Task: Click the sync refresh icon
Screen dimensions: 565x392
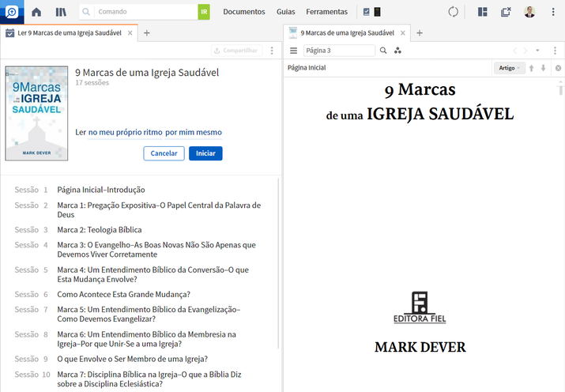Action: (454, 12)
